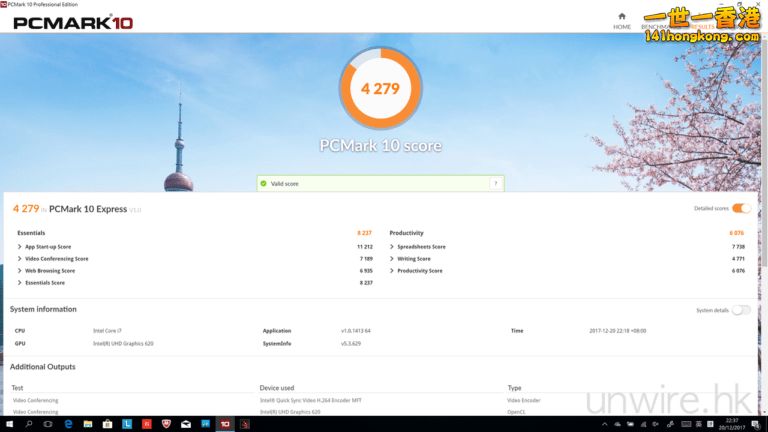Click the green valid score checkmark
Image resolution: width=768 pixels, height=432 pixels.
coord(264,184)
